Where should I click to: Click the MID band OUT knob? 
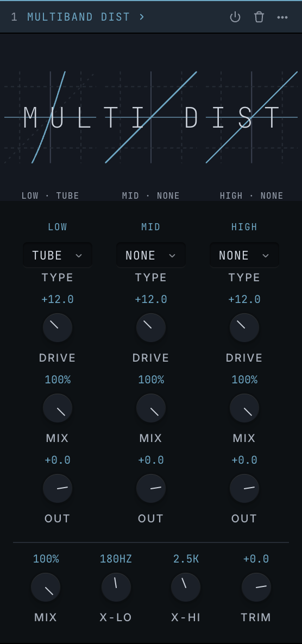151,488
